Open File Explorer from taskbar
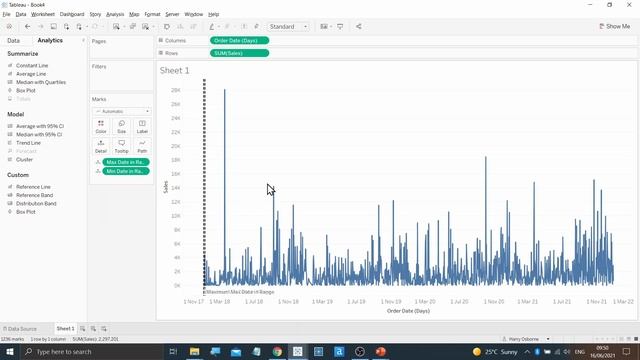Screen dimensions: 640x360 pyautogui.click(x=195, y=351)
